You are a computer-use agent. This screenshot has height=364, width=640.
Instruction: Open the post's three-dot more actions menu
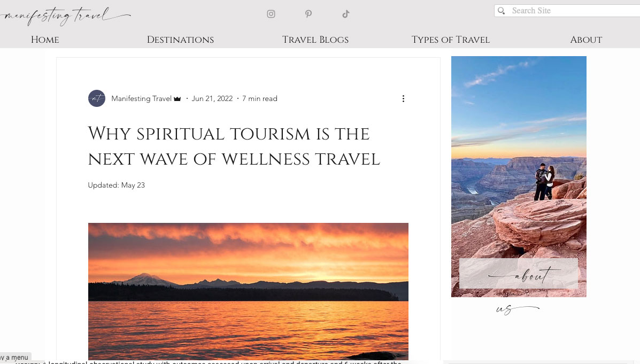403,98
